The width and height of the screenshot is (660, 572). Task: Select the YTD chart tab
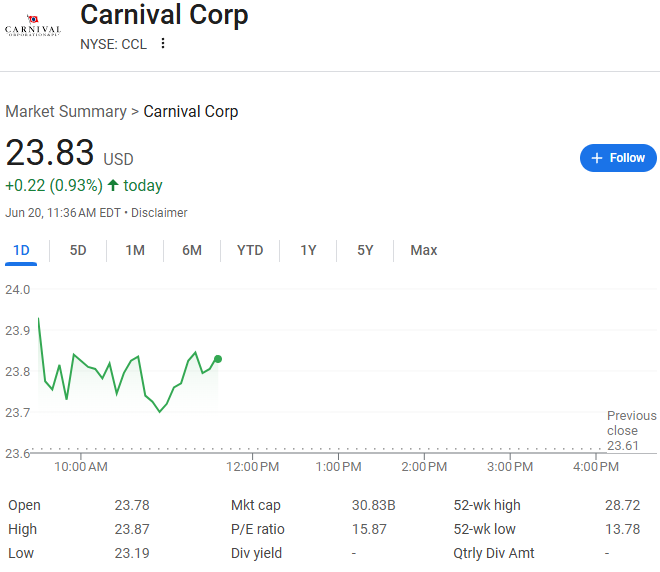click(x=250, y=250)
